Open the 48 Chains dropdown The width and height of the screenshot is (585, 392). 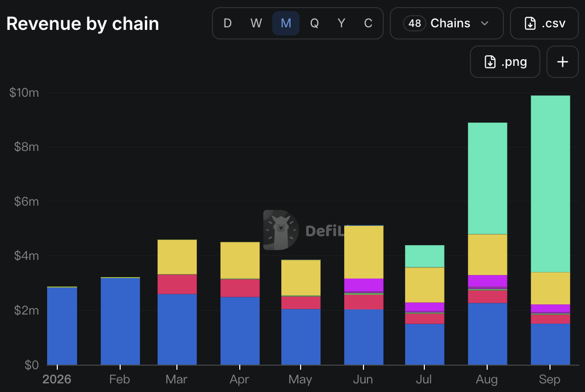pyautogui.click(x=447, y=23)
